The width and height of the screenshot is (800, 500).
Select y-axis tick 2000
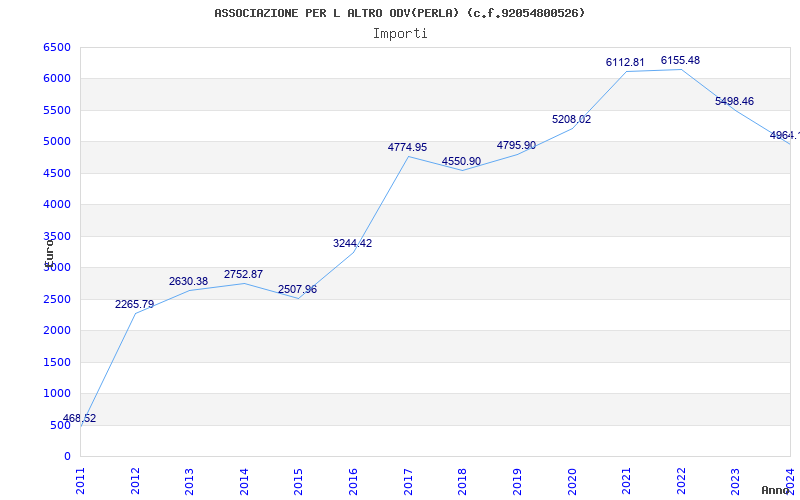(57, 331)
